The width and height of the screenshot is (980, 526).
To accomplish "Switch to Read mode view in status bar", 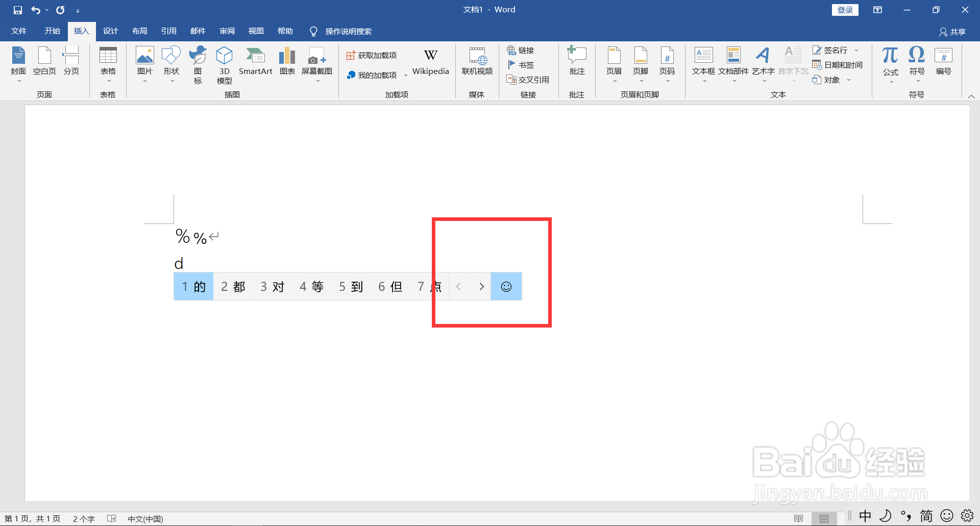I will [x=799, y=518].
